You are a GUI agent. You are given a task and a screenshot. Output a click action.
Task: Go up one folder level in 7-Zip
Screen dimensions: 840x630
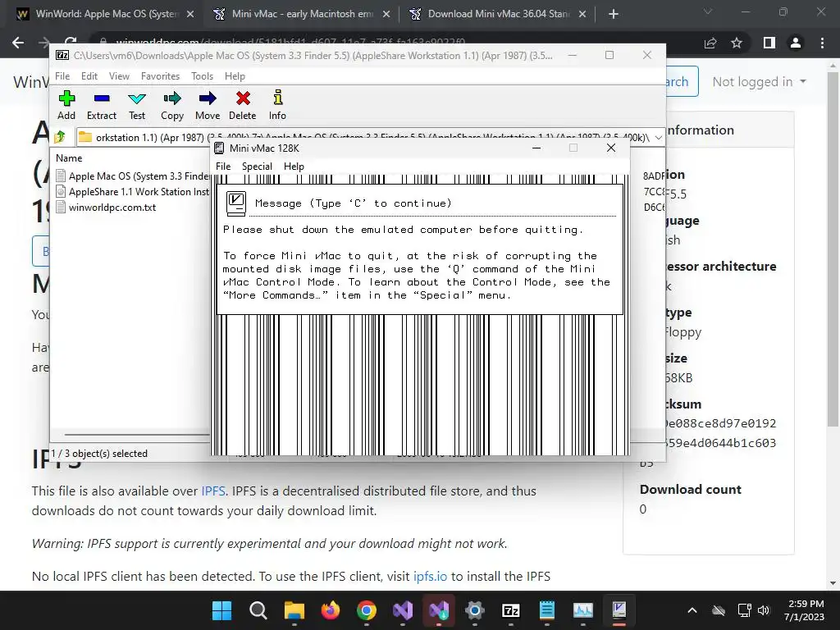coord(60,137)
